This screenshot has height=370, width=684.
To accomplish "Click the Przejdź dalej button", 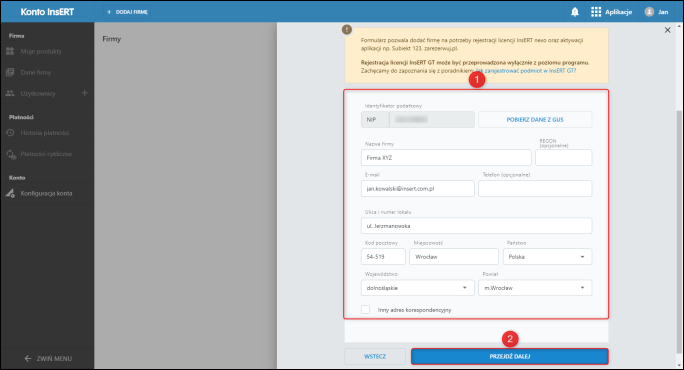I will coord(510,356).
